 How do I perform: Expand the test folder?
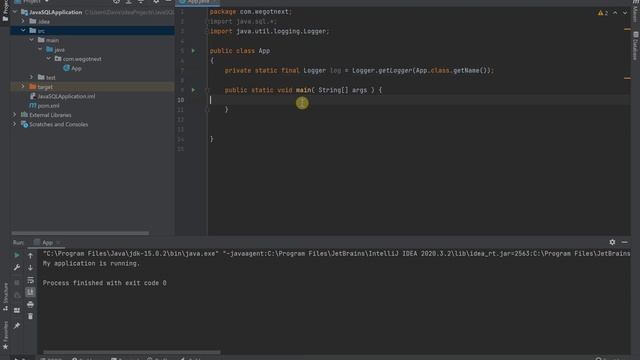(32, 77)
